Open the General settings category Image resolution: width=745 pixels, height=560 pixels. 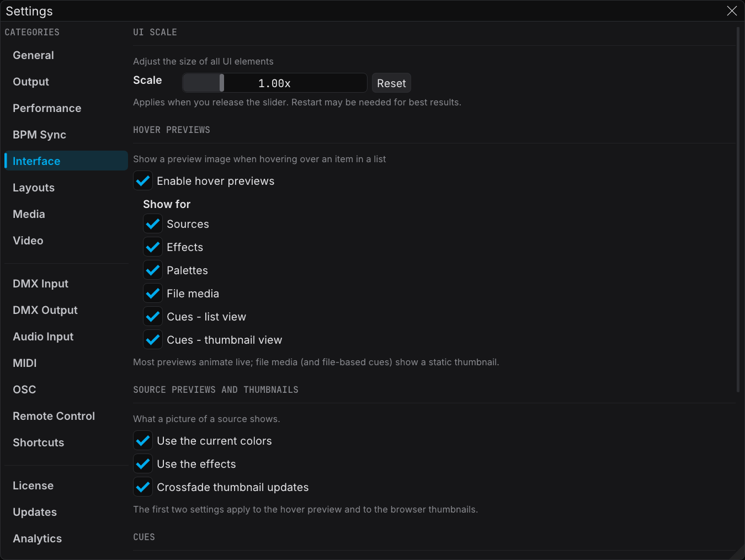(66, 55)
